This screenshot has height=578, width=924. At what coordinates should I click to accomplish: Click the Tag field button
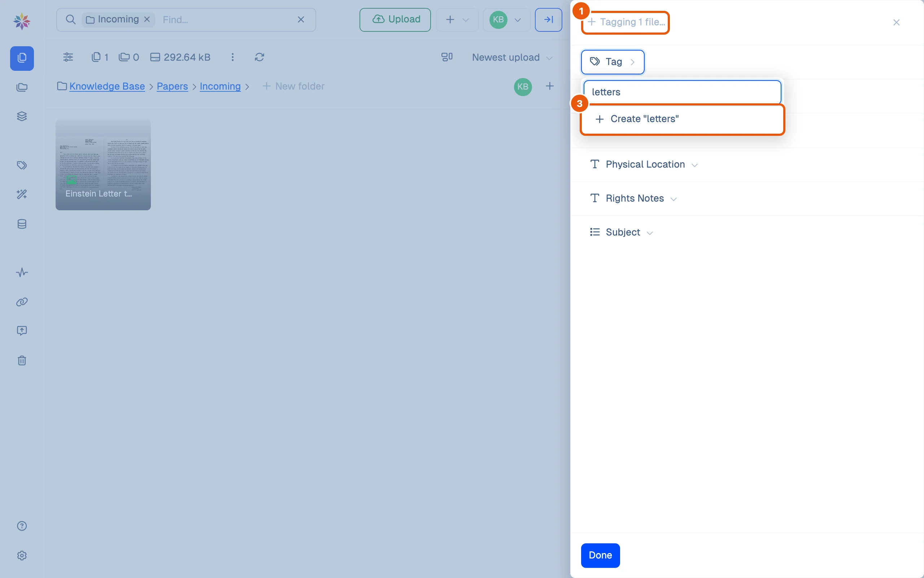point(613,62)
